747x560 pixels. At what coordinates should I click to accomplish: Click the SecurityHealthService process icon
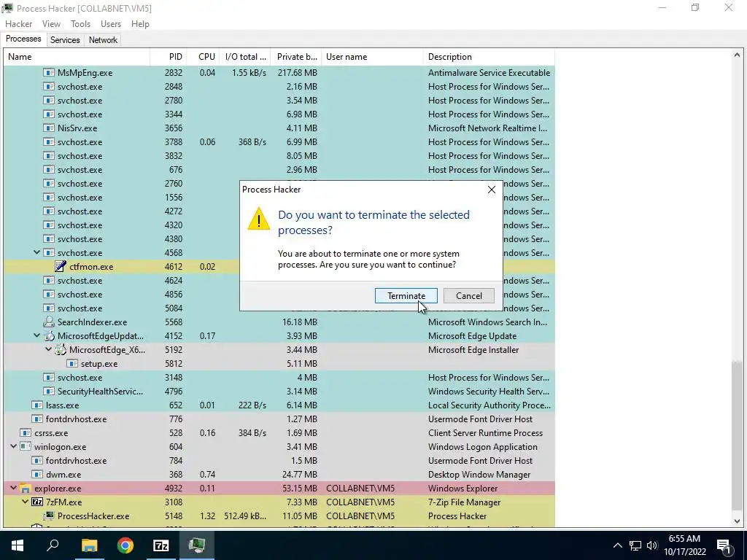[x=49, y=392]
